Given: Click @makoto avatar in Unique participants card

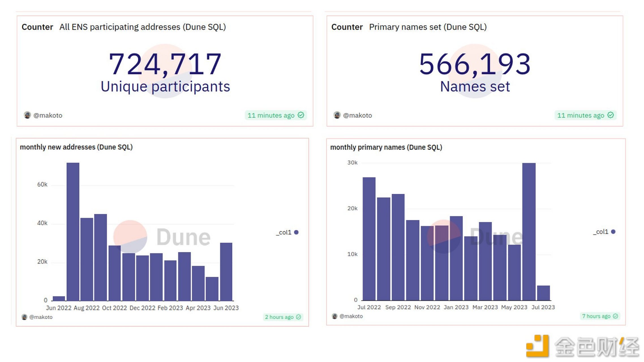Looking at the screenshot, I should coord(27,115).
